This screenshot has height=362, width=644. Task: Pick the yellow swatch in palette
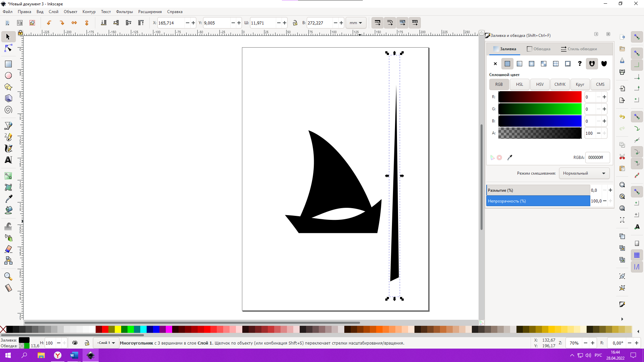click(x=118, y=329)
